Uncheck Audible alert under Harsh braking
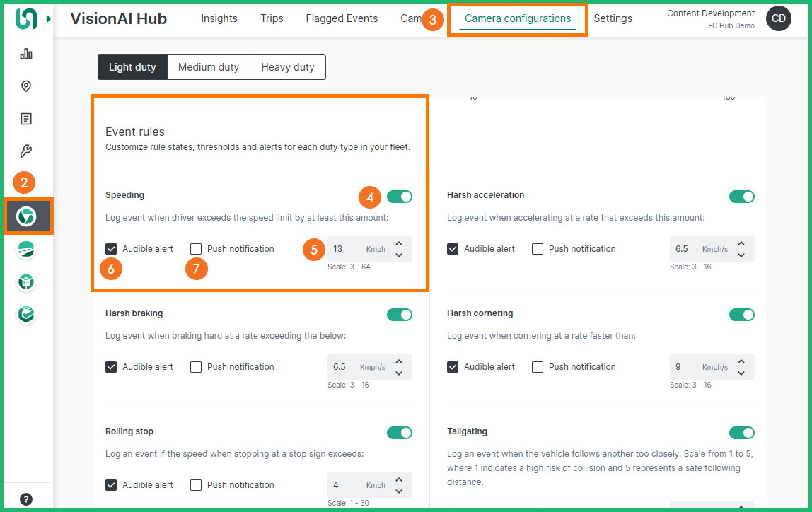Screen dimensions: 812x512 [x=111, y=367]
